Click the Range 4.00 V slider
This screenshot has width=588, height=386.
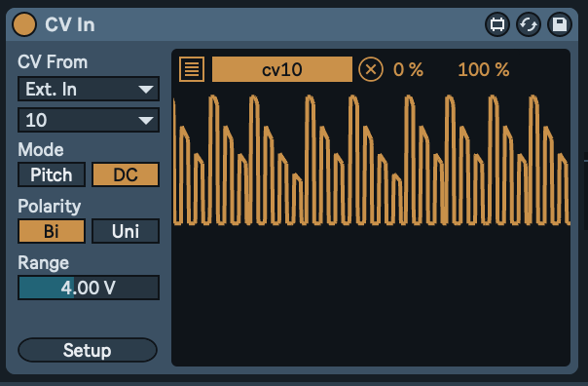(x=89, y=288)
